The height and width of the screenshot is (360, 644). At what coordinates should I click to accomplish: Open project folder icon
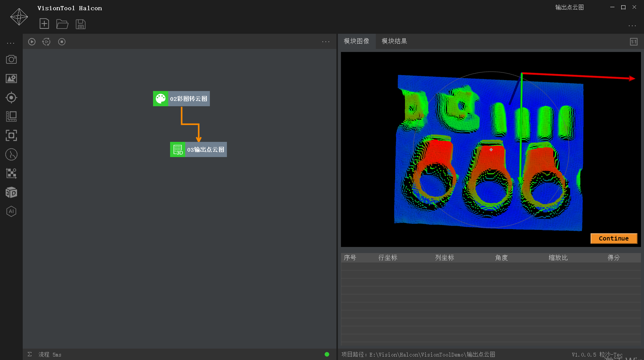(x=62, y=24)
